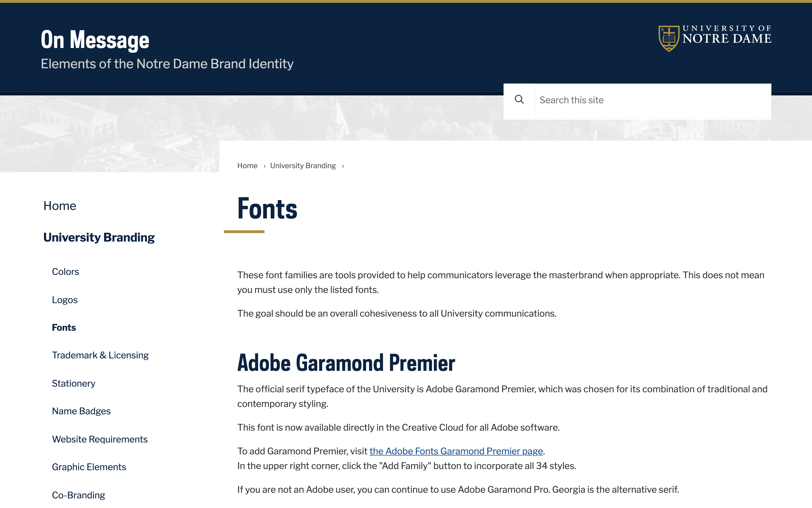Open University Branding in the breadcrumb

(x=303, y=166)
